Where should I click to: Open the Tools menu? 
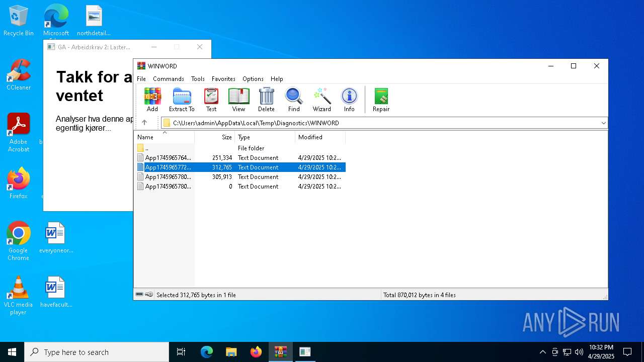198,79
